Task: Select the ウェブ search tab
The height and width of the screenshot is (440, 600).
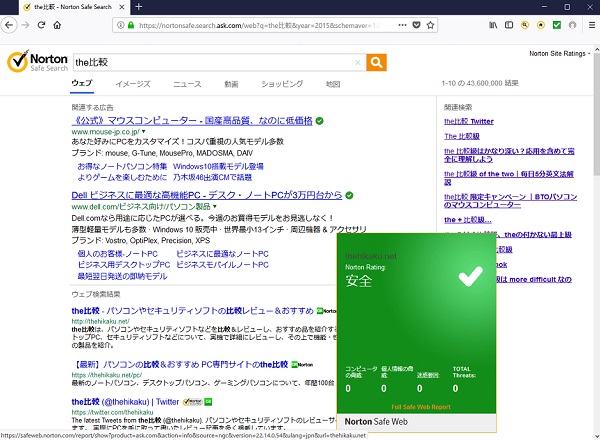Action: (82, 83)
